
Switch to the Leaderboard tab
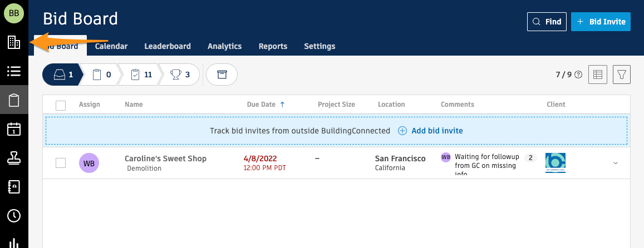[168, 47]
